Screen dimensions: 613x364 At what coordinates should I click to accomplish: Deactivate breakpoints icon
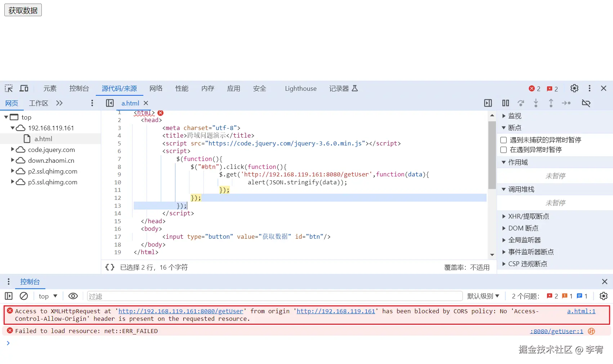click(586, 103)
